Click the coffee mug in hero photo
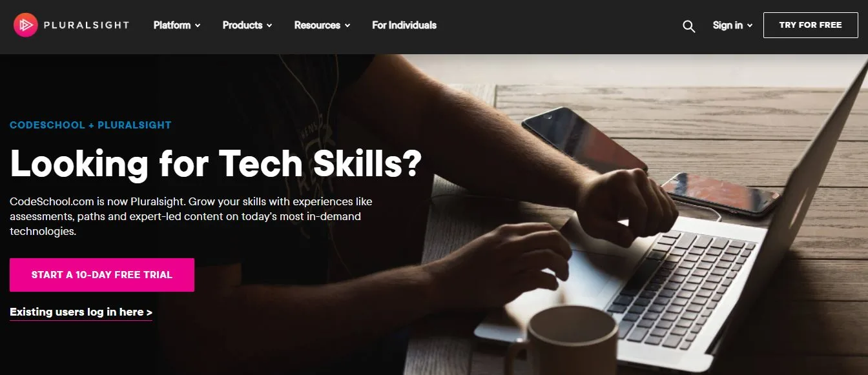 point(561,340)
